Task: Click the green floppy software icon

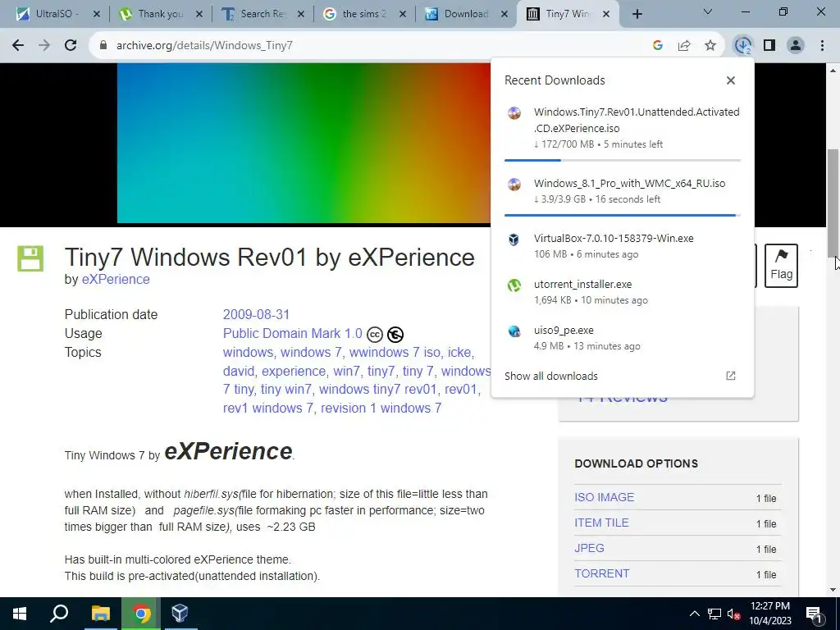Action: coord(30,258)
